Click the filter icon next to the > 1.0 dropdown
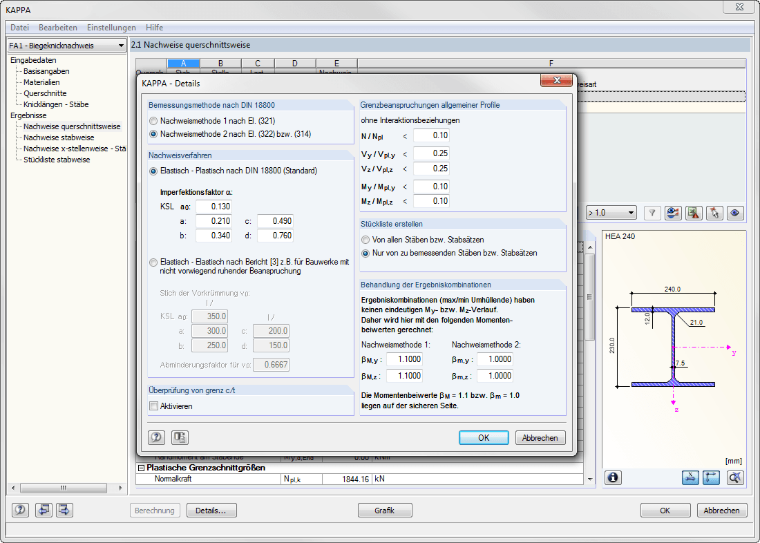 coord(652,213)
